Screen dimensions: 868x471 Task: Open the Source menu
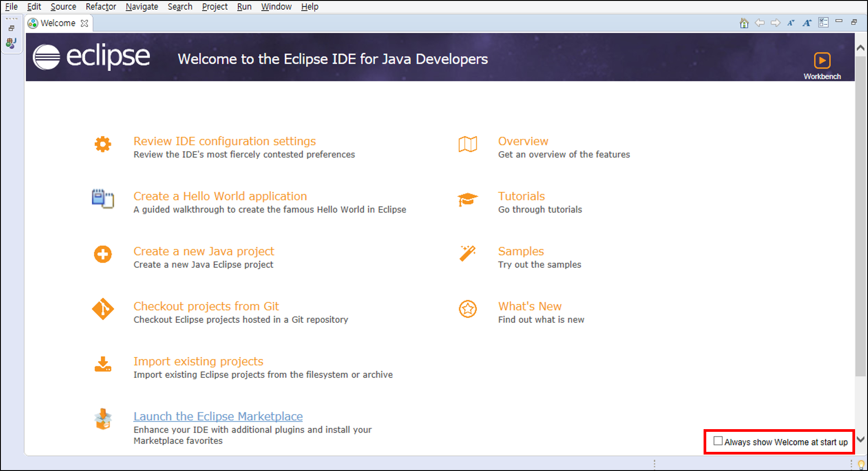63,7
